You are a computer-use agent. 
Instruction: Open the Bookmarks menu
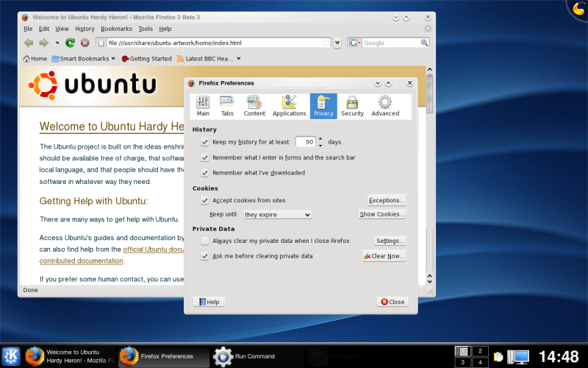[x=116, y=29]
